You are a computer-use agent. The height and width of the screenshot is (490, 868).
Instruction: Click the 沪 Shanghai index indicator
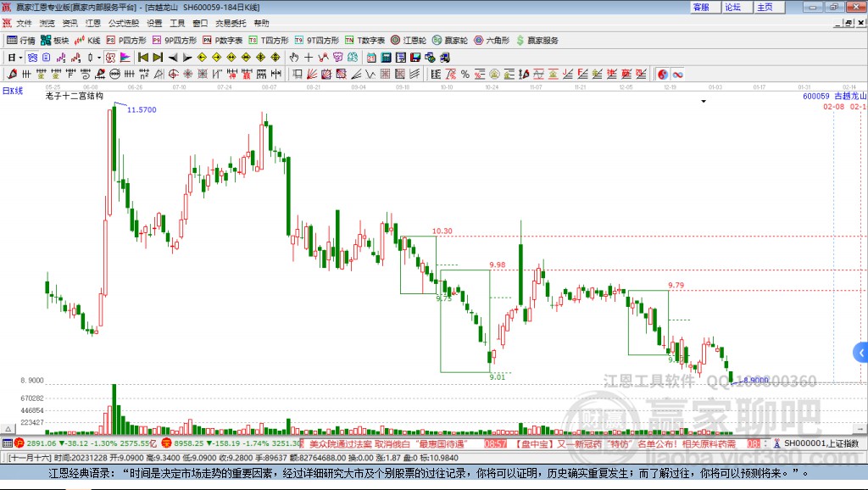click(x=19, y=443)
